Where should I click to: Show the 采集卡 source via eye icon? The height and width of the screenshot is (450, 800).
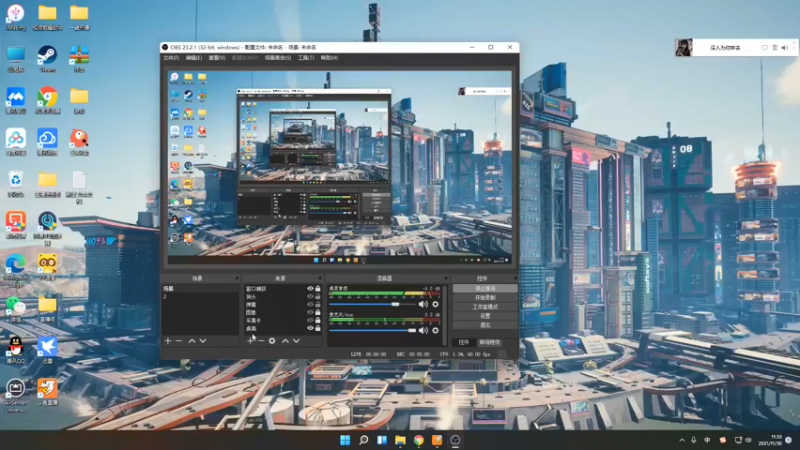pos(310,320)
